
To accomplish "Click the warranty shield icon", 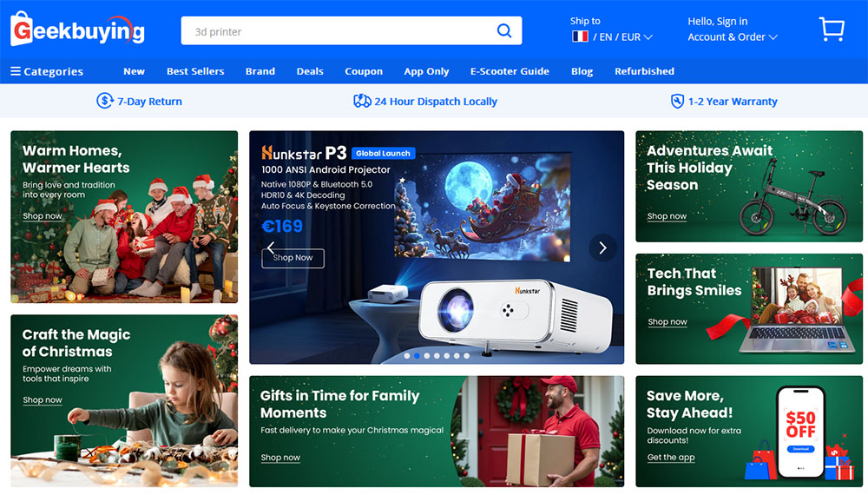I will click(x=677, y=101).
